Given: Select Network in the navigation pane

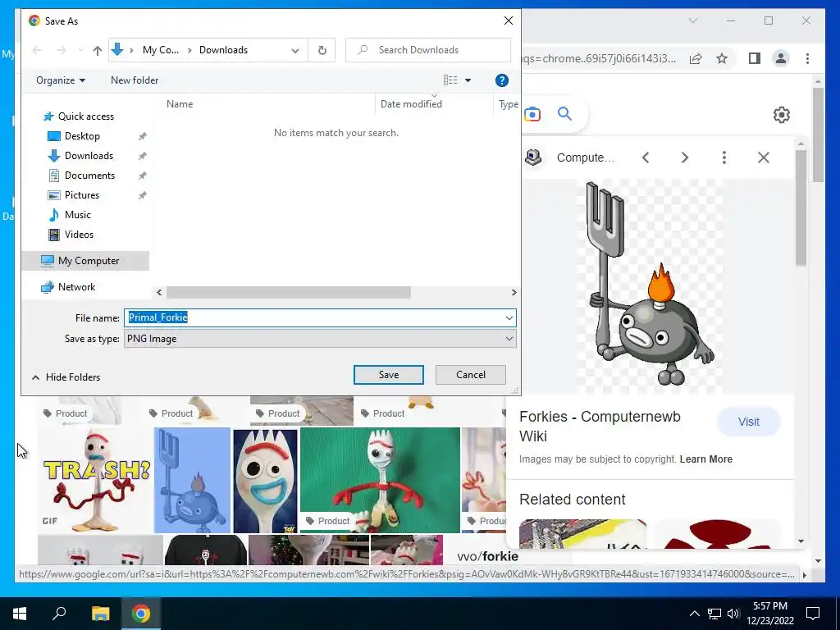Looking at the screenshot, I should coord(76,287).
